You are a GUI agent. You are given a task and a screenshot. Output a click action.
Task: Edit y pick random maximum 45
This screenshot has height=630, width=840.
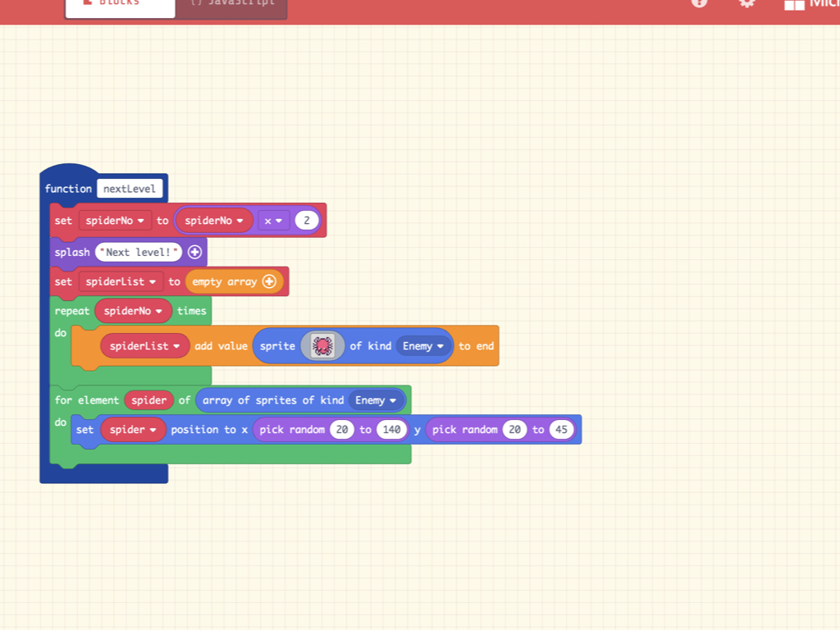[561, 430]
